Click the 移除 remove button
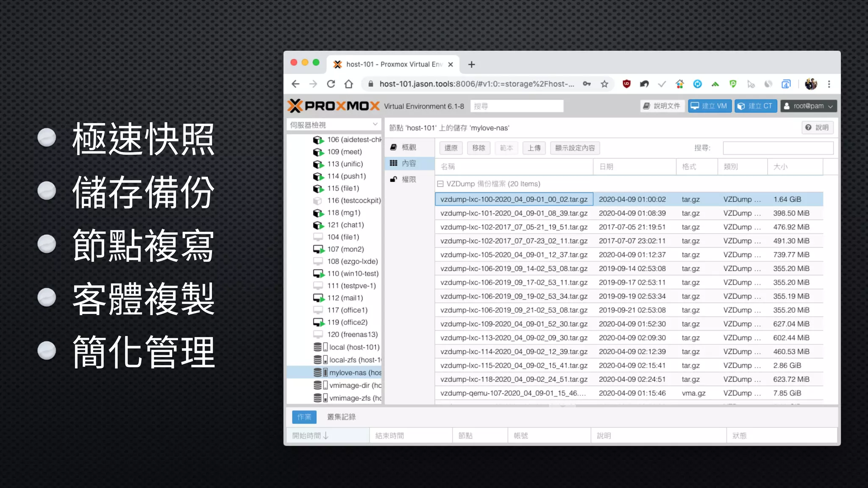This screenshot has width=868, height=488. coord(479,148)
